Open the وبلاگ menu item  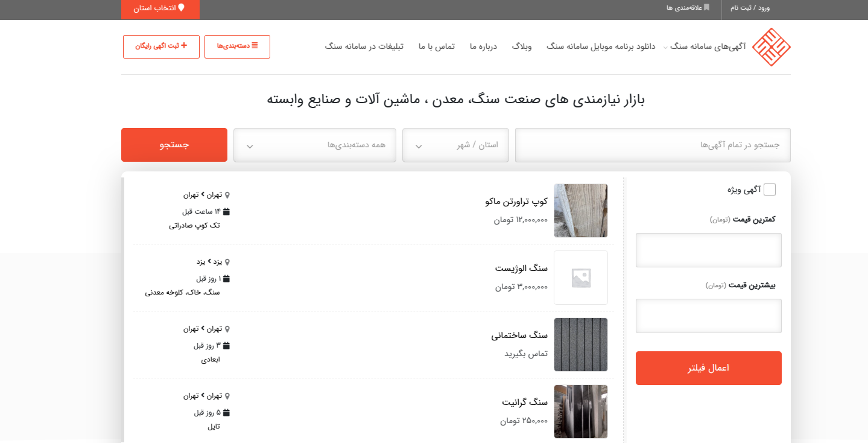pyautogui.click(x=522, y=46)
